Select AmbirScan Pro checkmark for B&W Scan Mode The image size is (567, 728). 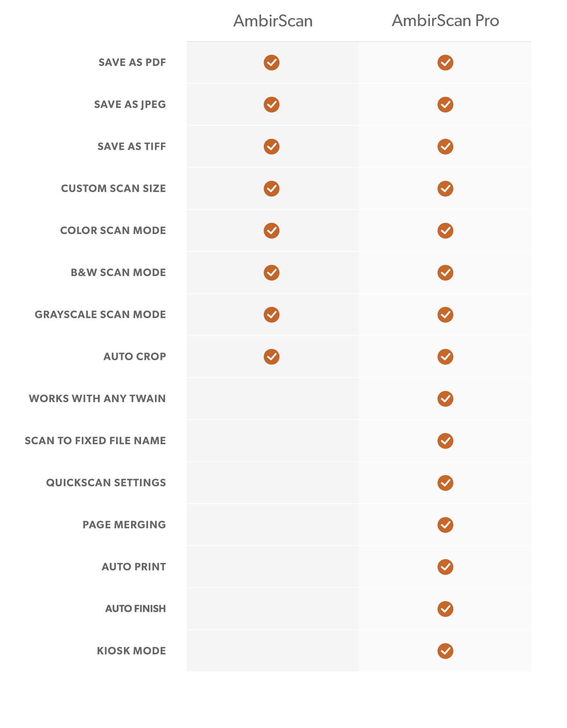[x=445, y=273]
